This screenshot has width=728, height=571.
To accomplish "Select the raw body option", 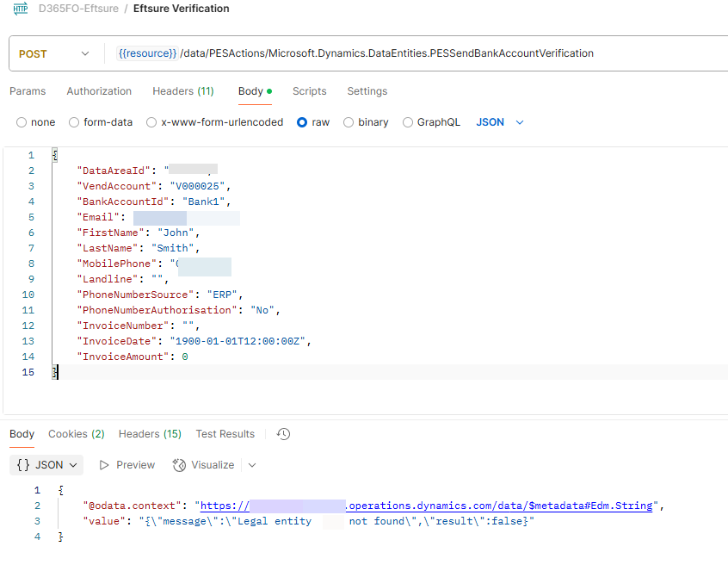I will 302,122.
